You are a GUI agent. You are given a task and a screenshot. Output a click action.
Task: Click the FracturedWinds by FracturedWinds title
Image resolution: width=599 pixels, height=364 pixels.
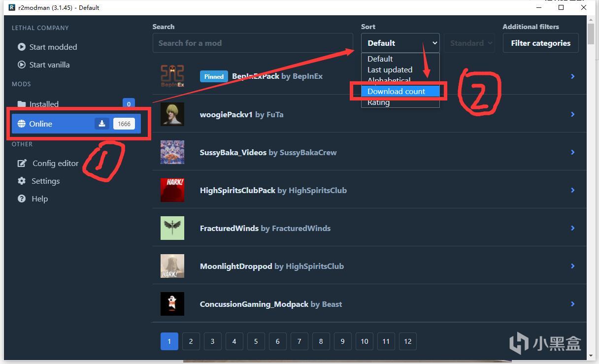coord(265,228)
